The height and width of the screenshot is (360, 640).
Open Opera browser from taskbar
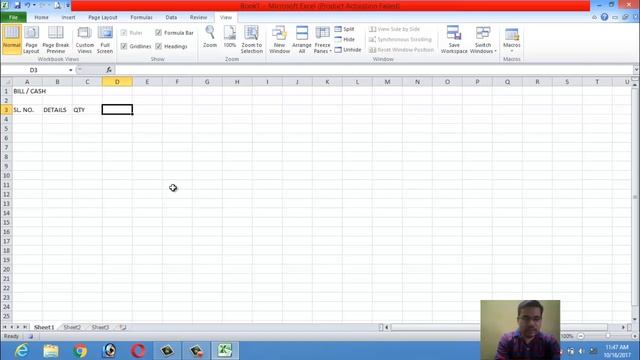[138, 351]
